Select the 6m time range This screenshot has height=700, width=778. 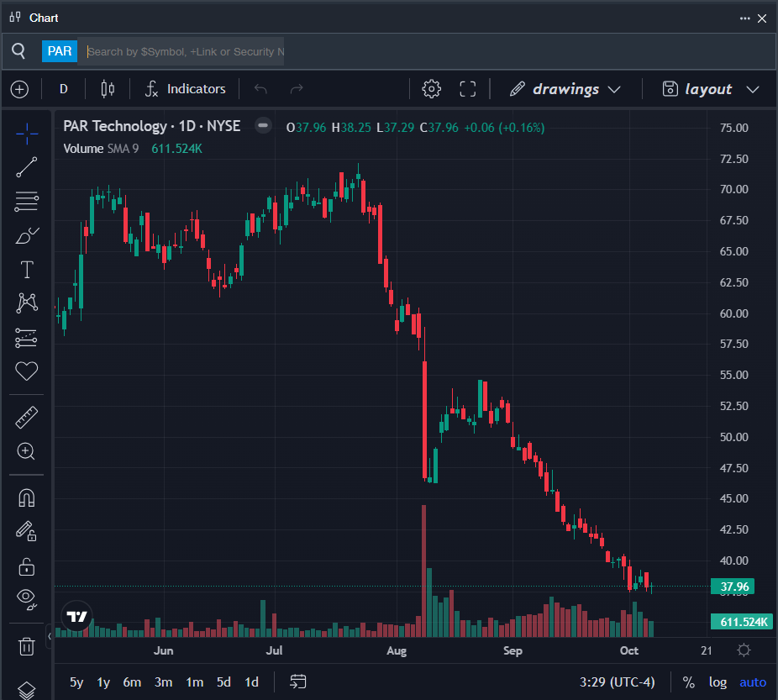pos(132,682)
